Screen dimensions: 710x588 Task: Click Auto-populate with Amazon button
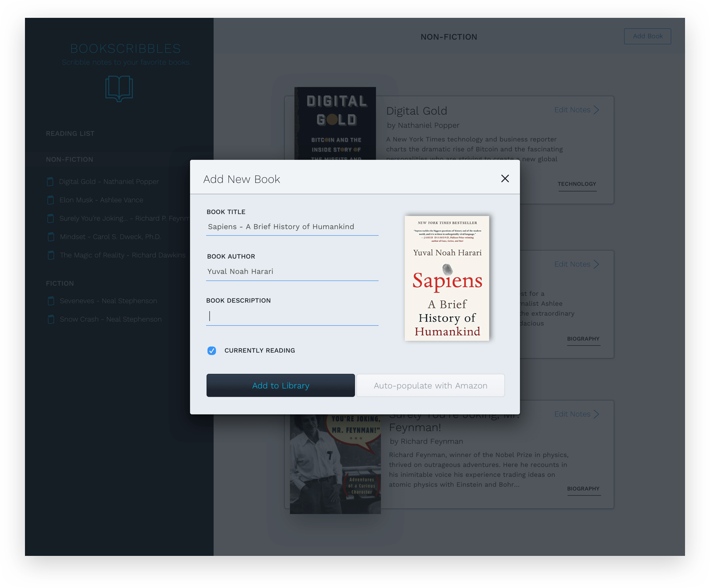pos(430,385)
